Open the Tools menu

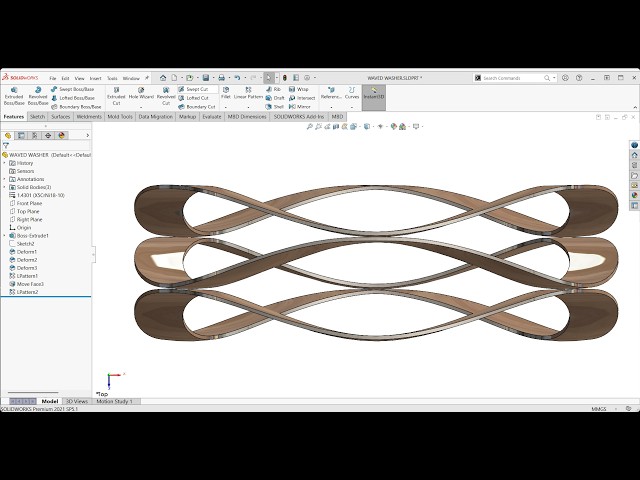(112, 78)
